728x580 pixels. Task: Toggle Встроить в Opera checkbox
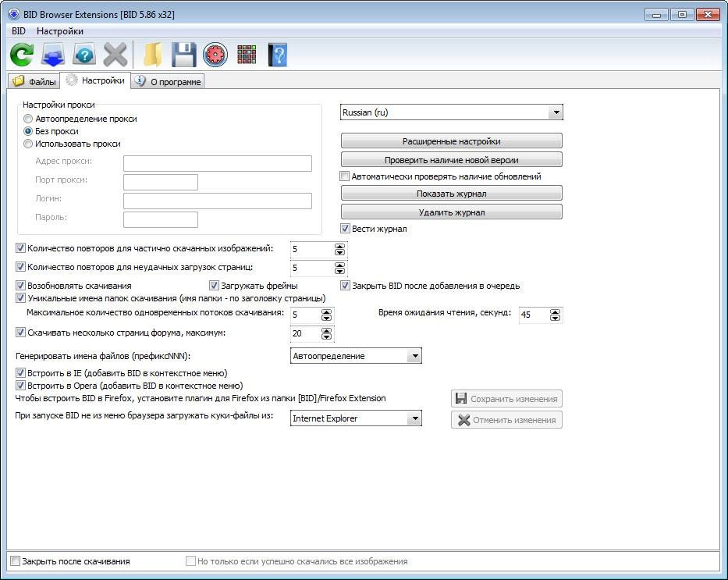pyautogui.click(x=20, y=386)
